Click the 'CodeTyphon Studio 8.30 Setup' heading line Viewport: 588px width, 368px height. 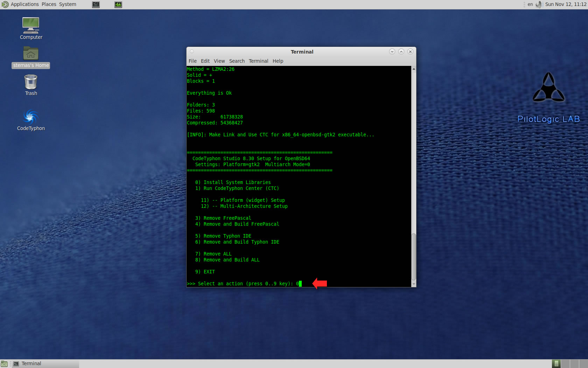251,158
